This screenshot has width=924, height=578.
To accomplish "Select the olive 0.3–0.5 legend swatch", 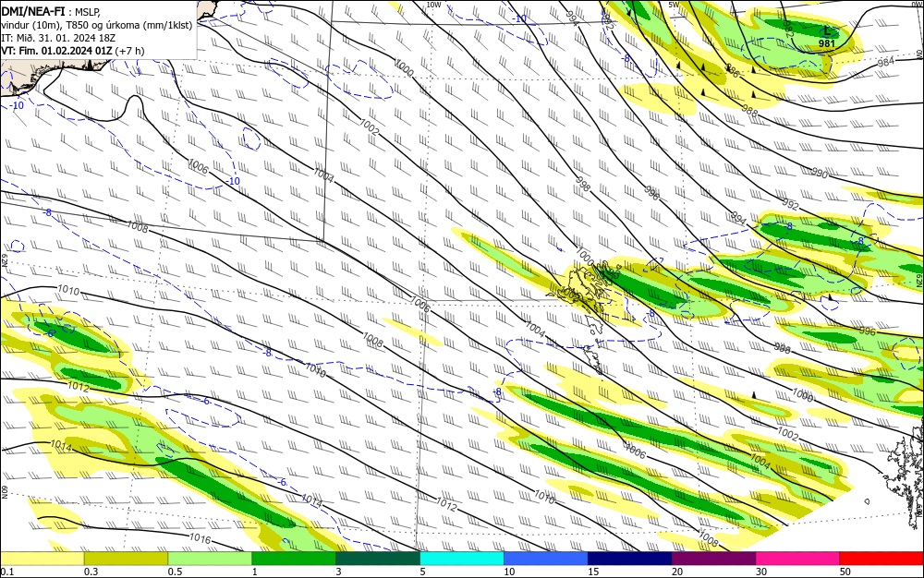I will point(126,559).
